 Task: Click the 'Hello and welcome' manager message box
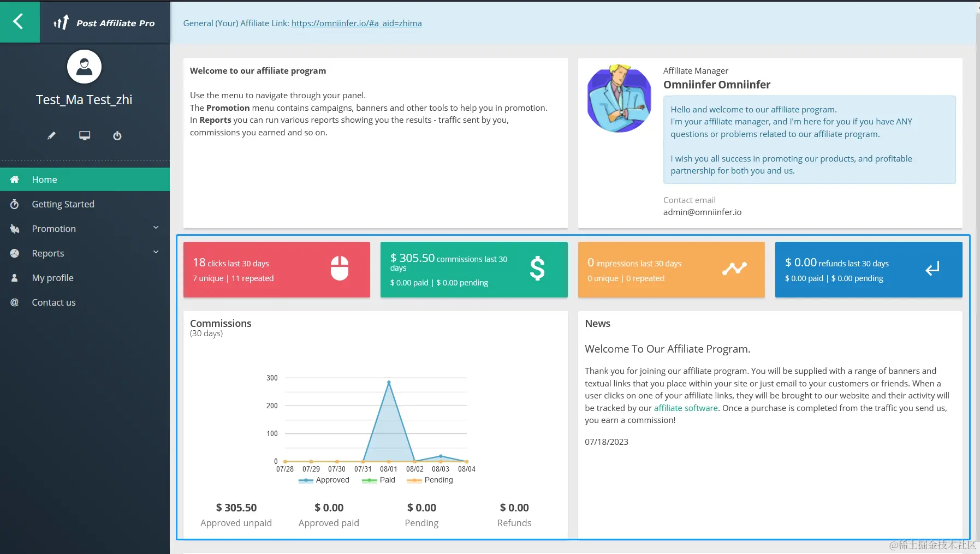pos(809,140)
